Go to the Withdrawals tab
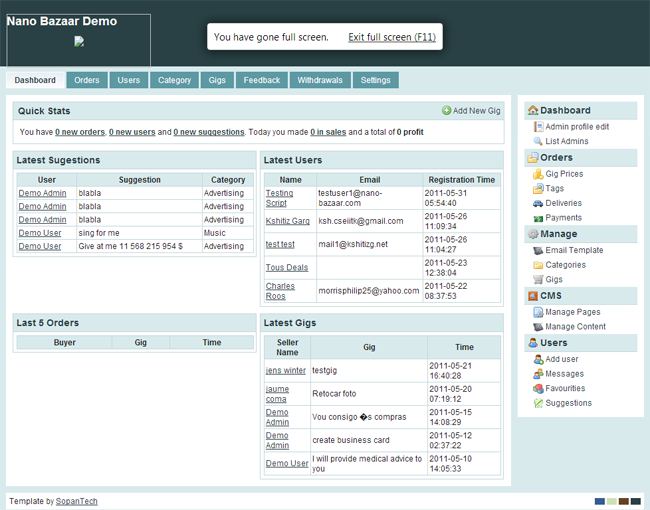Viewport: 650px width, 510px height. [x=320, y=80]
